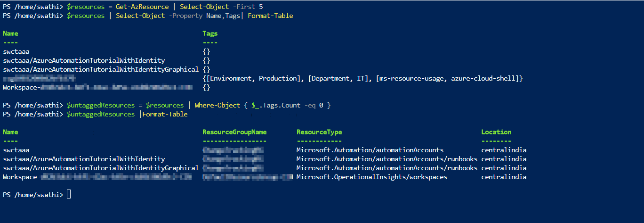Click the ResourceType column header
Screen dimensions: 644x223
[x=319, y=132]
